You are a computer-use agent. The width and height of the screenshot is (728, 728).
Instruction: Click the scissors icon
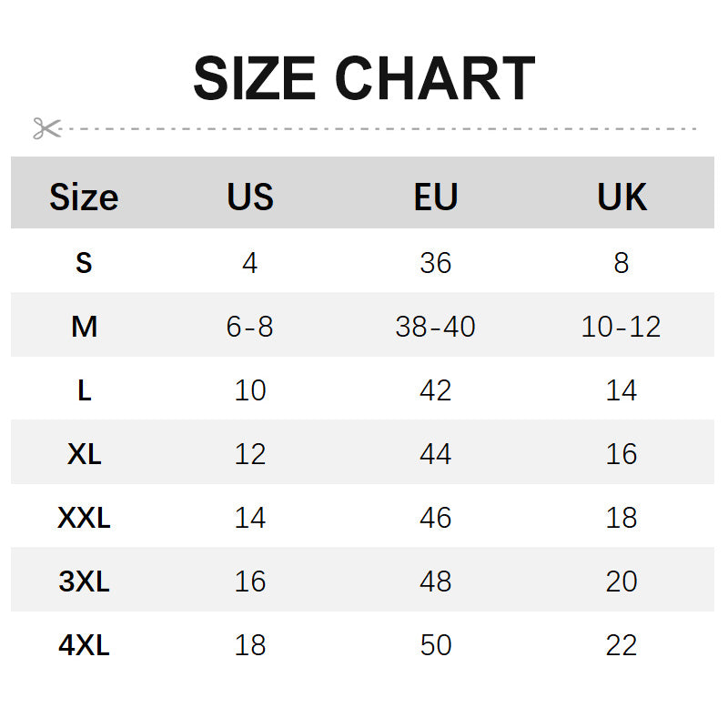(45, 128)
